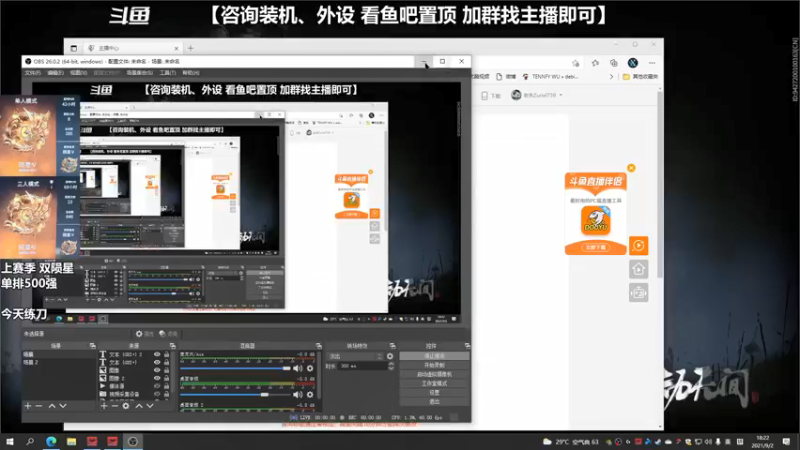Open 桌面音频 audio settings gear
The image size is (800, 450).
310,394
